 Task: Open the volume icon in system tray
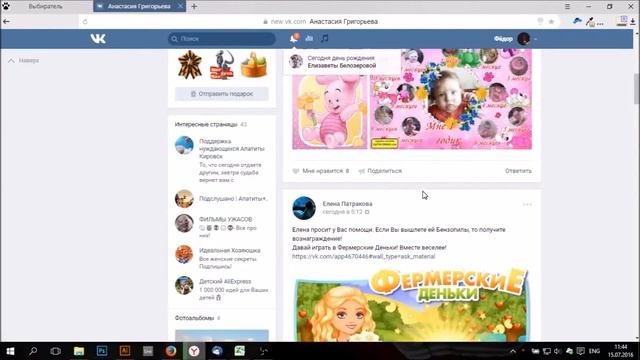[x=558, y=351]
